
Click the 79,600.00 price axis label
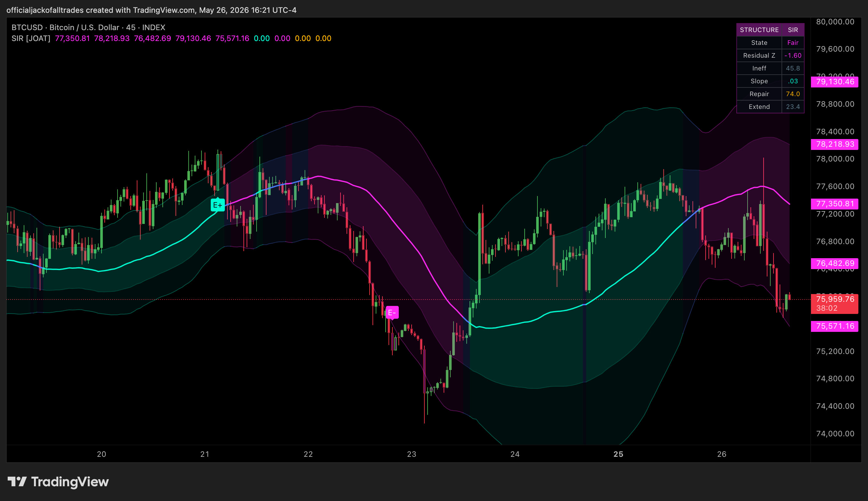click(835, 49)
